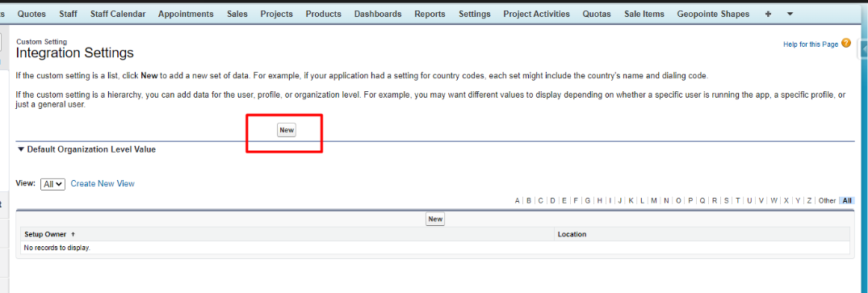Open the Quotas tab

pyautogui.click(x=597, y=14)
